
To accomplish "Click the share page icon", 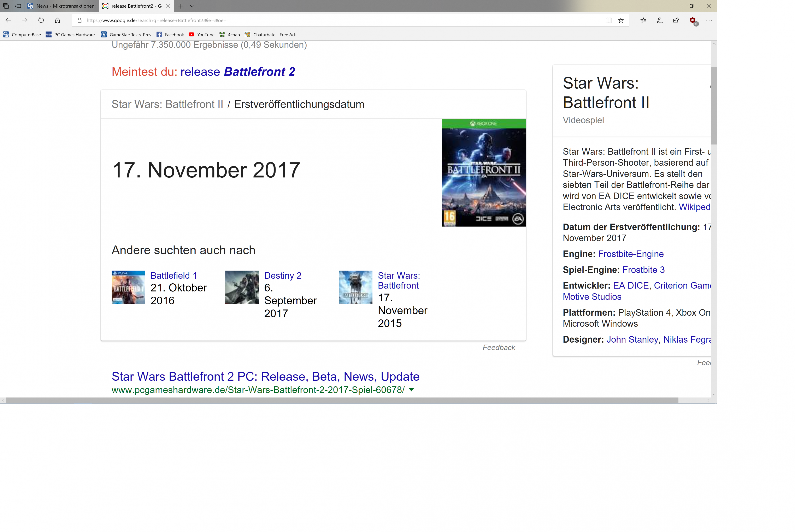I will (x=676, y=20).
